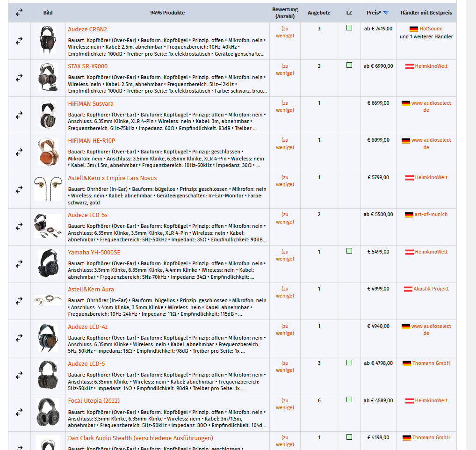This screenshot has width=476, height=450.
Task: Click Händler mit Bestpreis column header
Action: [x=426, y=13]
